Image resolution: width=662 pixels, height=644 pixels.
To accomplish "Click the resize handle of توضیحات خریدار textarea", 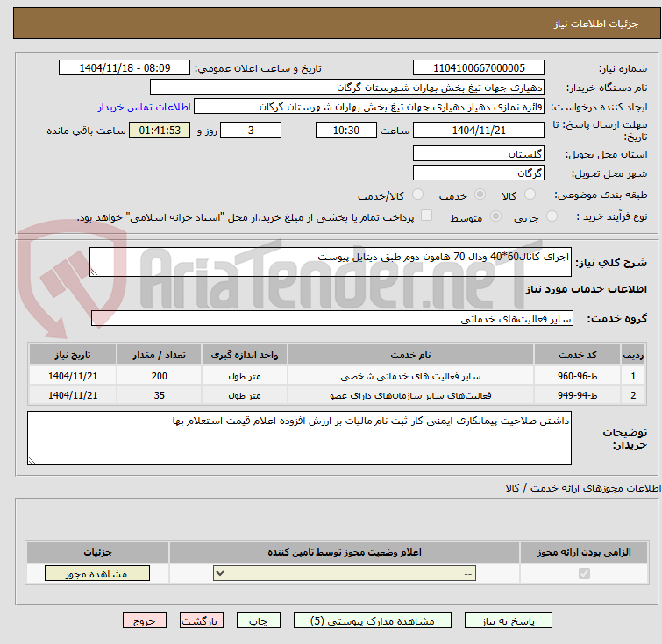I will pos(32,460).
